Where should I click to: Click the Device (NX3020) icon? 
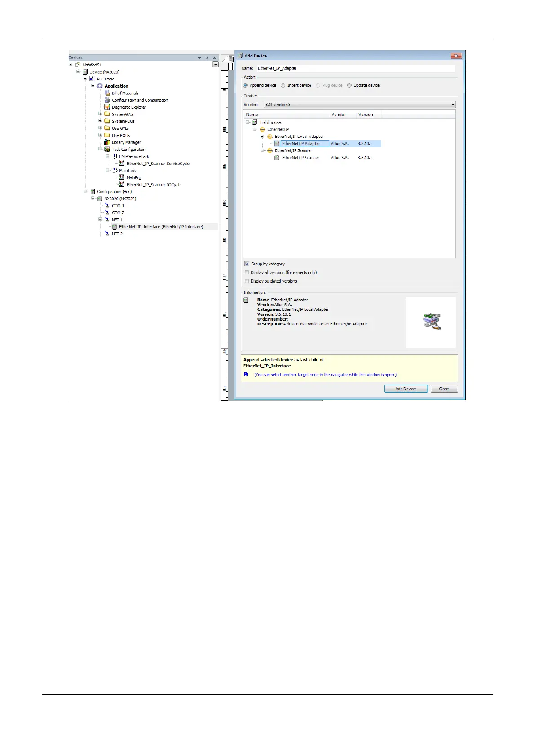[85, 72]
